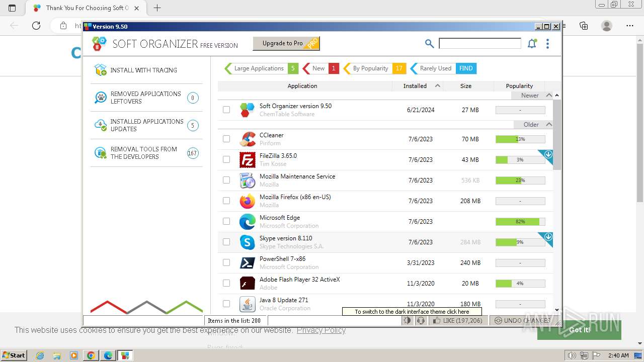Check the Mozilla Maintenance Service checkbox
This screenshot has width=644, height=362.
(226, 180)
